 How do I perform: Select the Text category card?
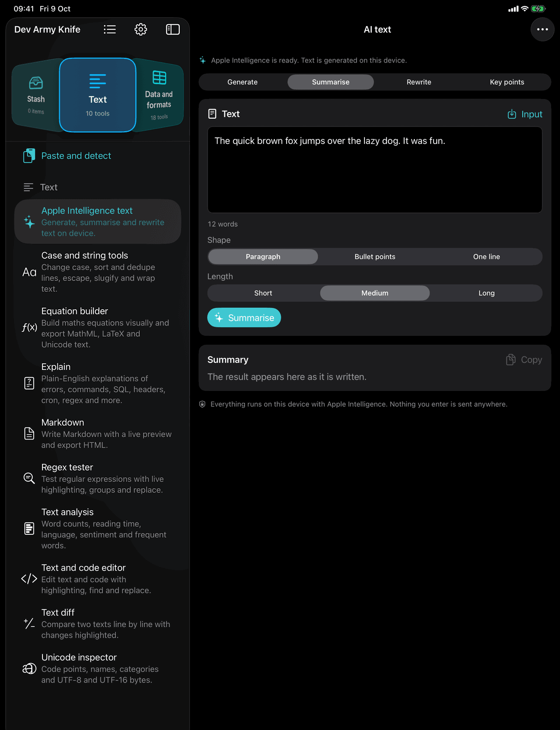coord(98,95)
